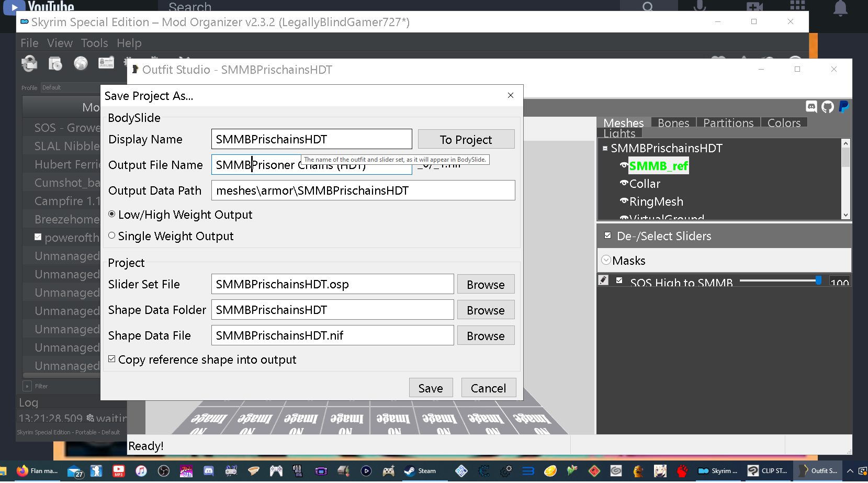Click the YouTube microphone voice search icon
This screenshot has width=868, height=483.
[699, 6]
